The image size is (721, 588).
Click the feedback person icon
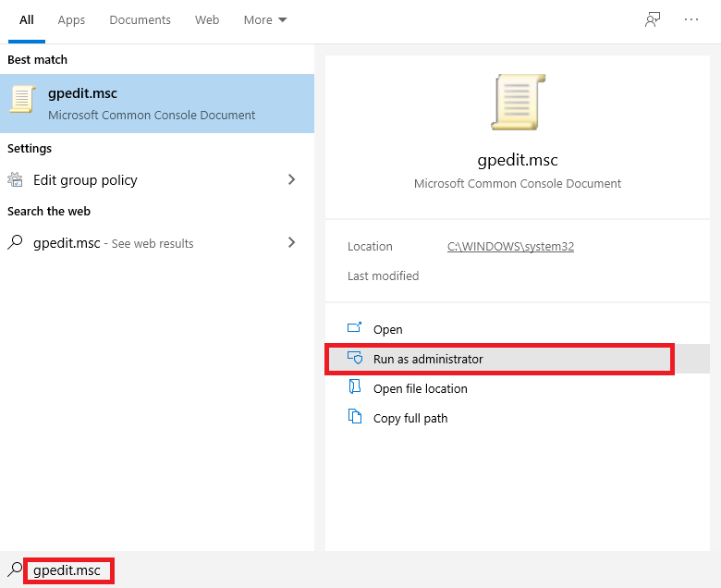click(x=653, y=19)
